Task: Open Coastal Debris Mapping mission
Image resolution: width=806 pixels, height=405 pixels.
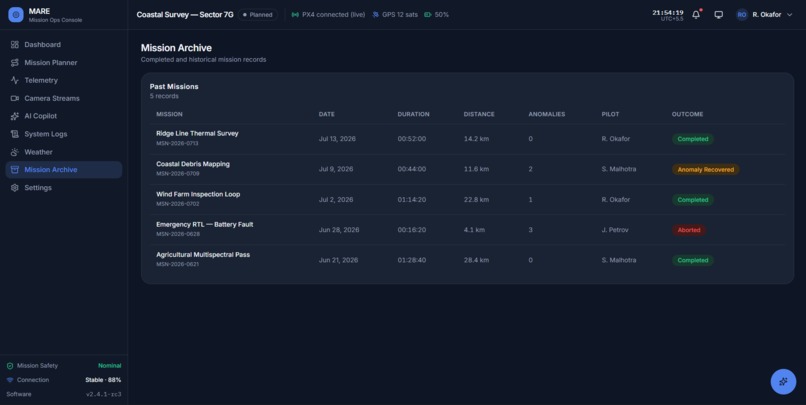Action: pyautogui.click(x=193, y=164)
